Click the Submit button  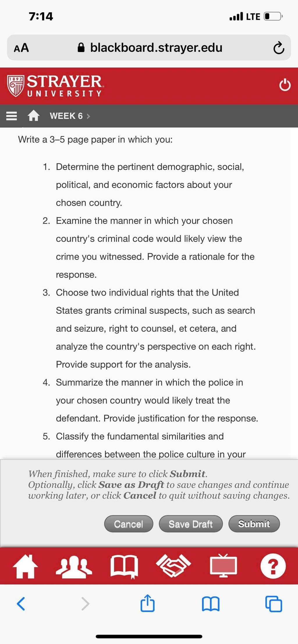tap(254, 524)
